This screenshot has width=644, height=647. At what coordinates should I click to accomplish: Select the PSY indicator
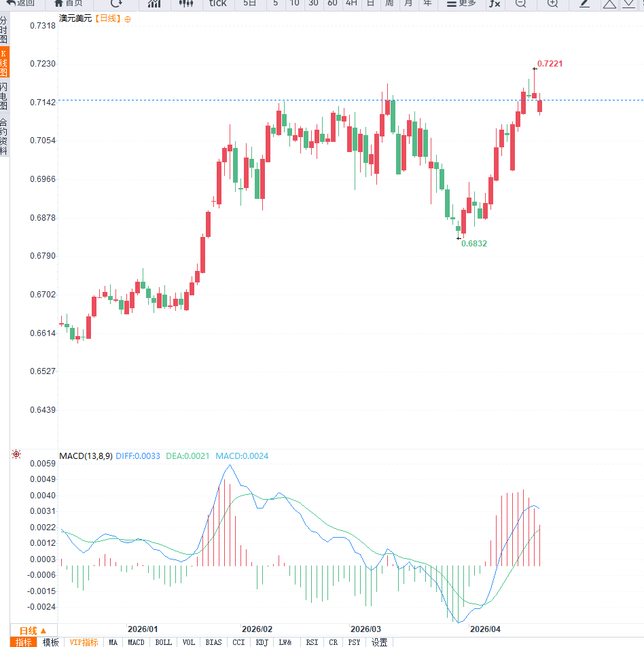point(354,642)
